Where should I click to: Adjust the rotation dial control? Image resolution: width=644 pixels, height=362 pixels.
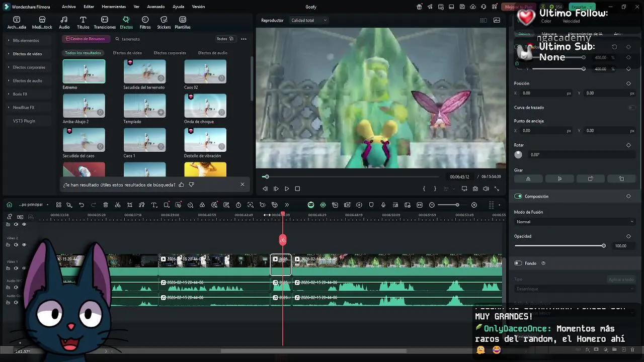[x=518, y=155]
